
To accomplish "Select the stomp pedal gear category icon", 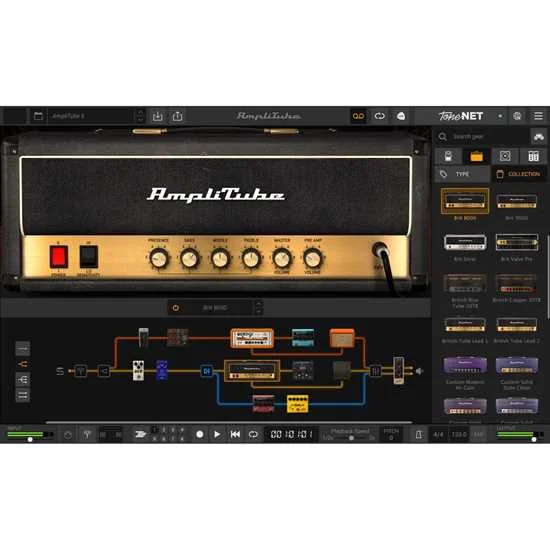I will click(448, 156).
